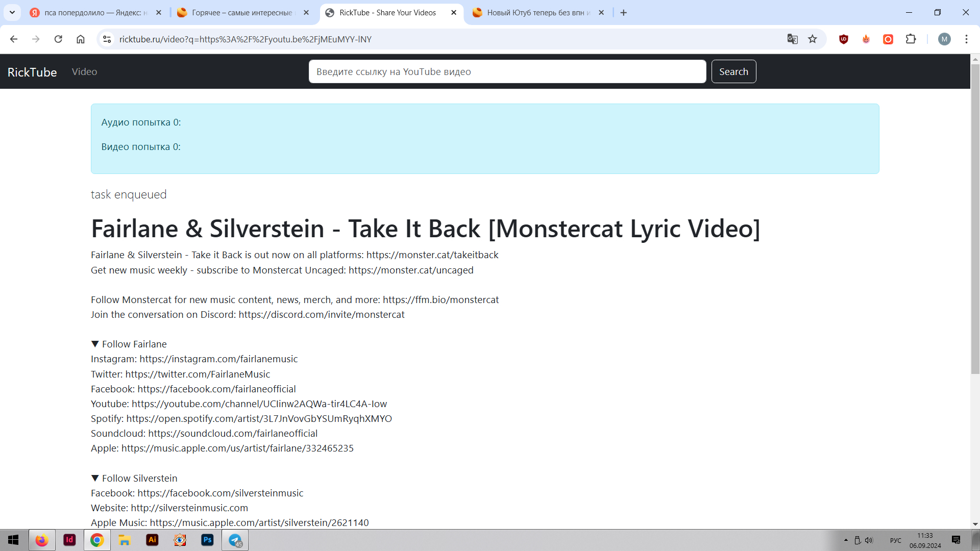Open Photoshop from the taskbar

(x=207, y=540)
